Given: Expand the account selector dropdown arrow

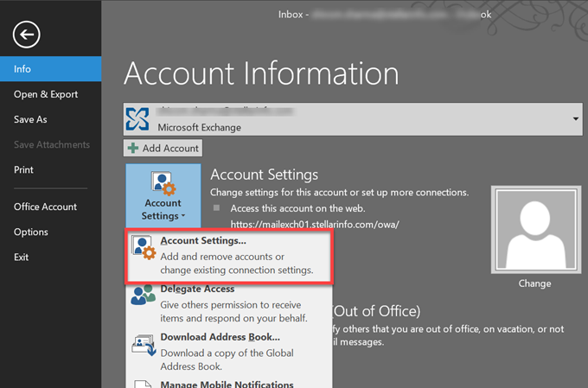Looking at the screenshot, I should (x=575, y=119).
